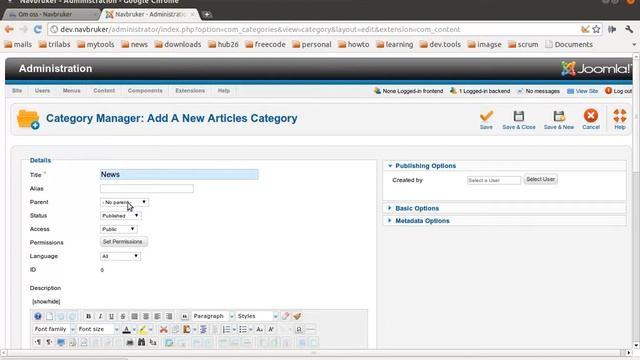The image size is (640, 360).
Task: Open the Content menu
Action: coord(104,91)
